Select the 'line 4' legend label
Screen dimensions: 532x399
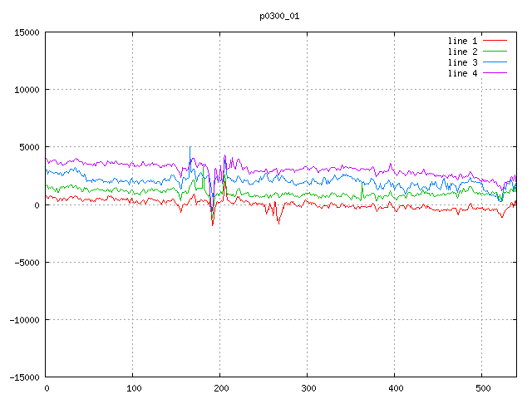462,74
